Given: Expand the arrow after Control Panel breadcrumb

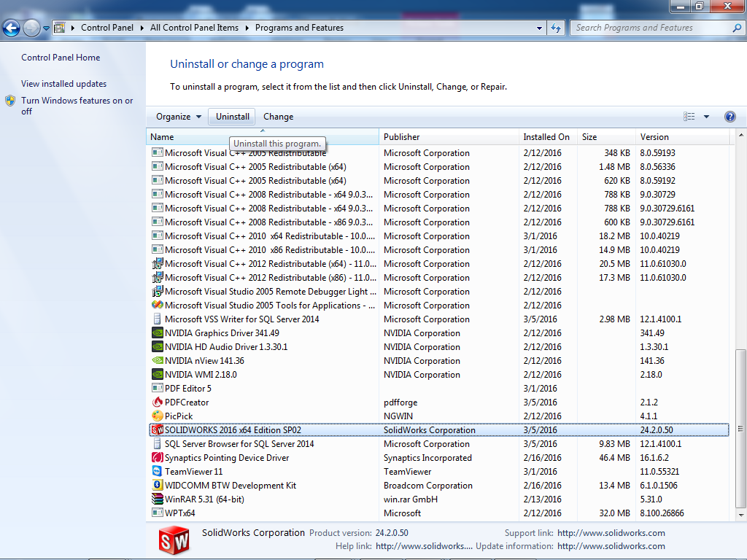Looking at the screenshot, I should (142, 28).
